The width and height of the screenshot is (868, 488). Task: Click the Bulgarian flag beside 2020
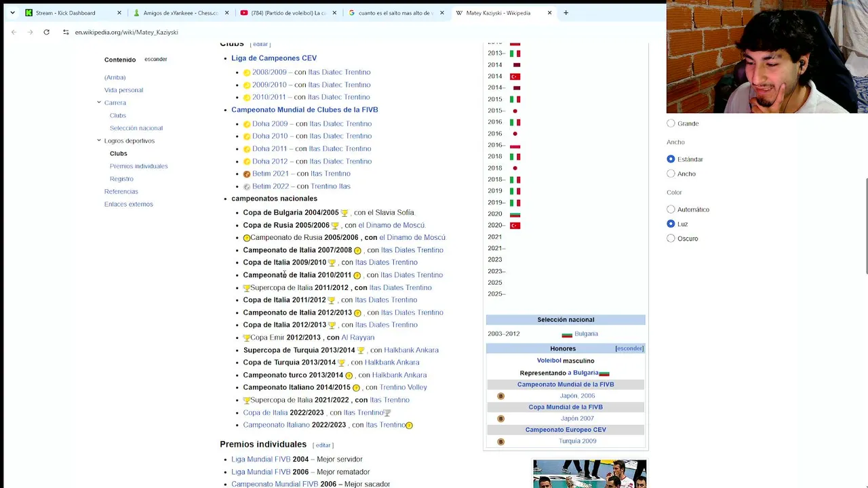515,214
